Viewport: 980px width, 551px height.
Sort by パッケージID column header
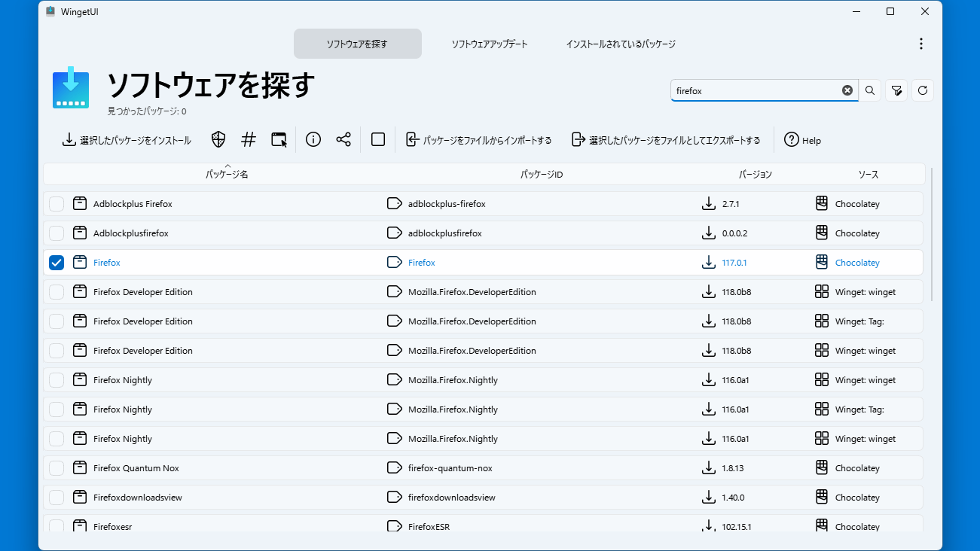click(542, 174)
